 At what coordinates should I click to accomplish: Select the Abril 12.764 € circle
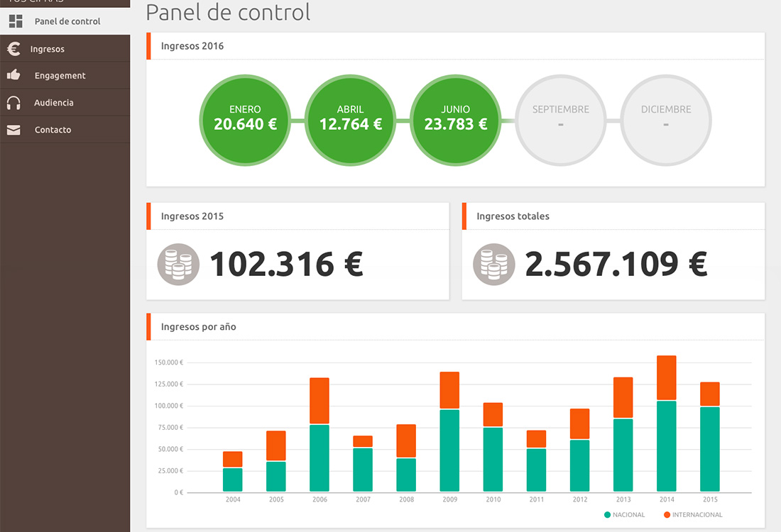click(x=350, y=118)
